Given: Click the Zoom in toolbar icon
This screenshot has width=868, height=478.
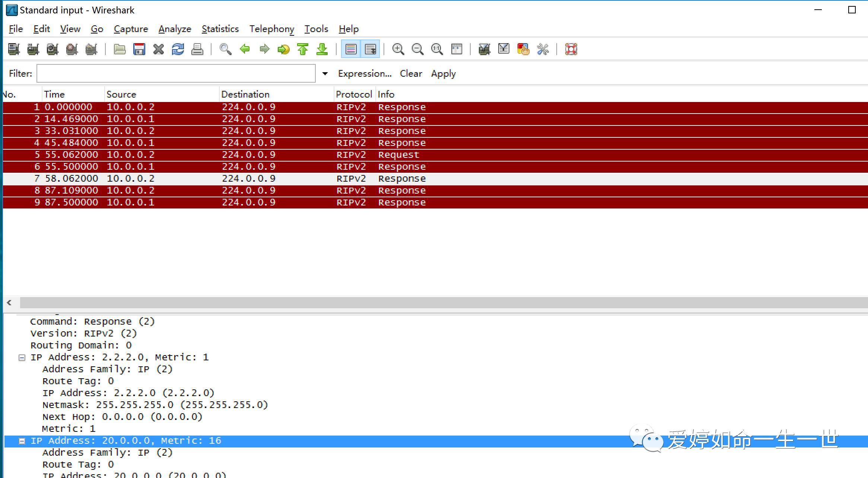Looking at the screenshot, I should click(x=398, y=49).
